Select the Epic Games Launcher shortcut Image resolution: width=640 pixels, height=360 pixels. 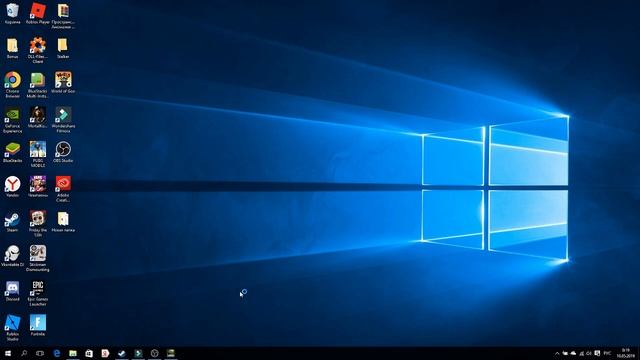click(38, 293)
